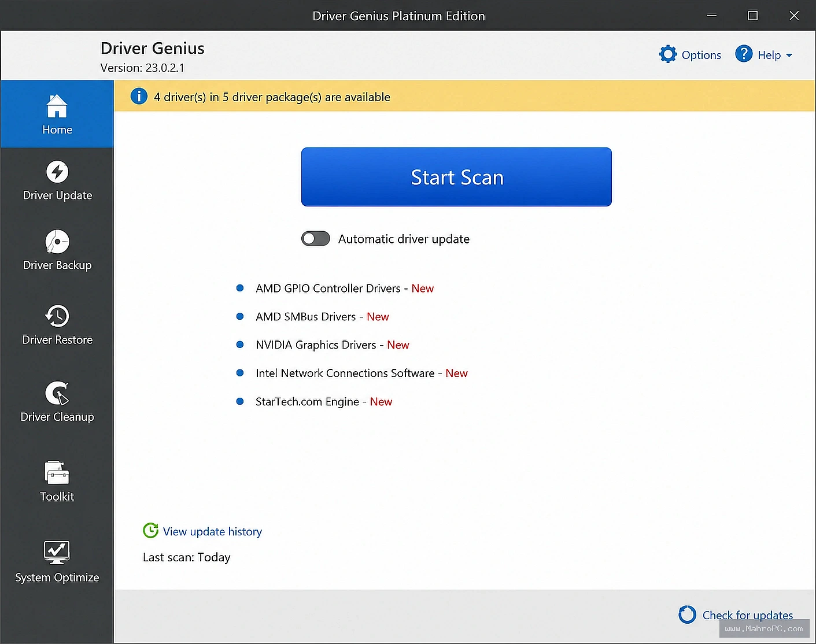Select the Toolkit label in sidebar

coord(57,497)
